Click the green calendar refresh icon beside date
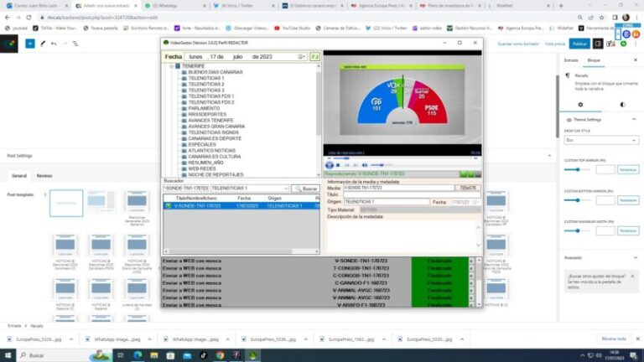 coord(314,57)
